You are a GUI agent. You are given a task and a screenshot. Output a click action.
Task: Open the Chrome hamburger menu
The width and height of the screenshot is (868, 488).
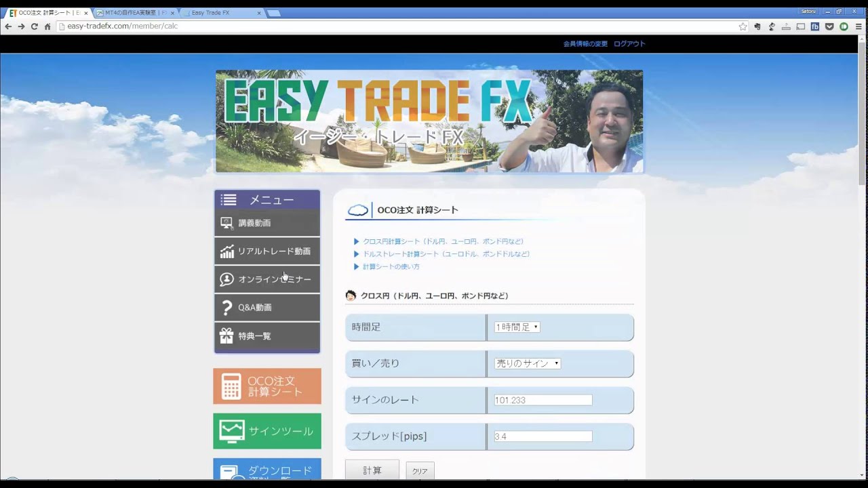[x=859, y=26]
